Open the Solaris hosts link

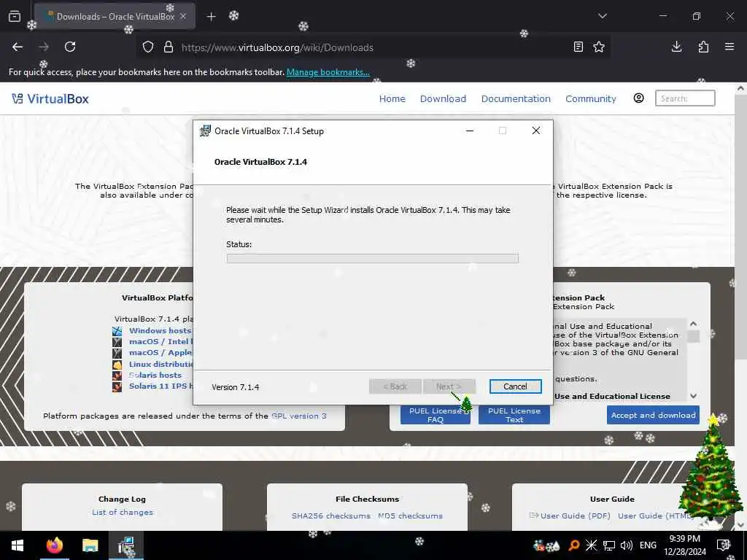point(155,375)
